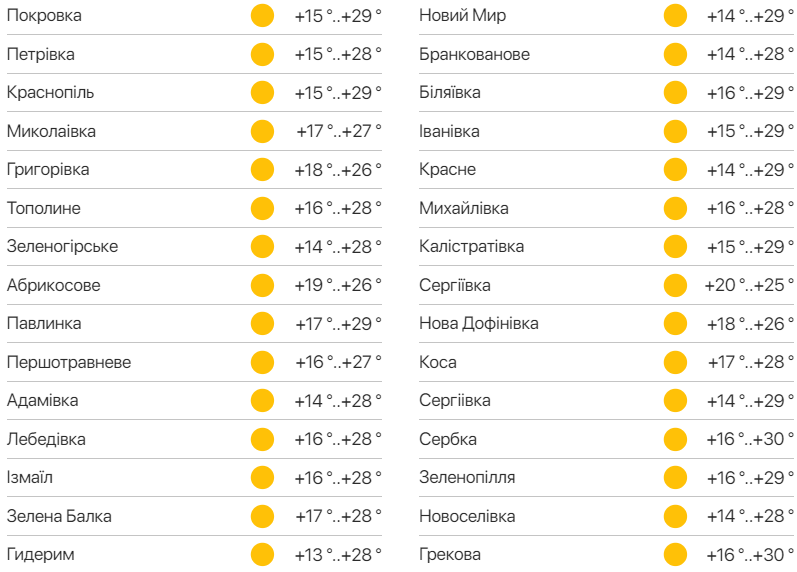This screenshot has width=797, height=572.
Task: Click the sunny icon beside Красне
Action: (676, 170)
